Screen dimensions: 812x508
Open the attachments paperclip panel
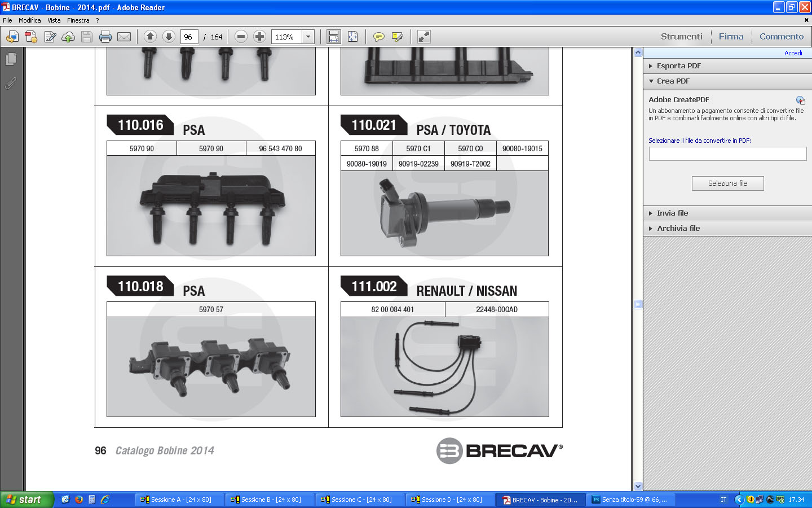(x=11, y=83)
